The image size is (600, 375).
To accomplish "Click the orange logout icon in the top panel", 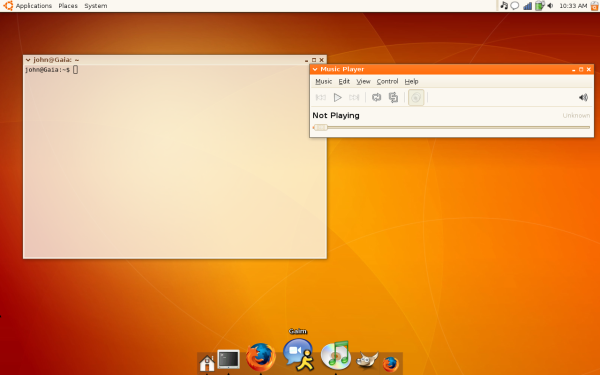I will 595,6.
